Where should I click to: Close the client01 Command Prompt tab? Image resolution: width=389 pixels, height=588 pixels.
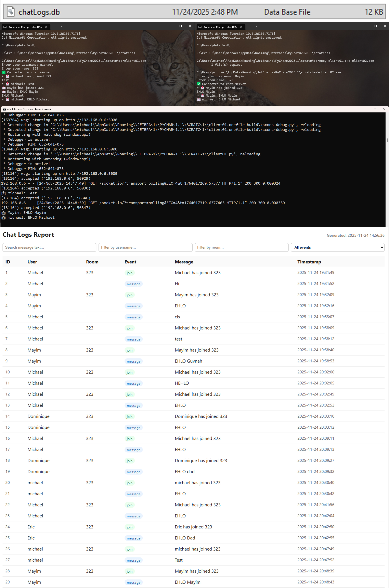[x=46, y=27]
